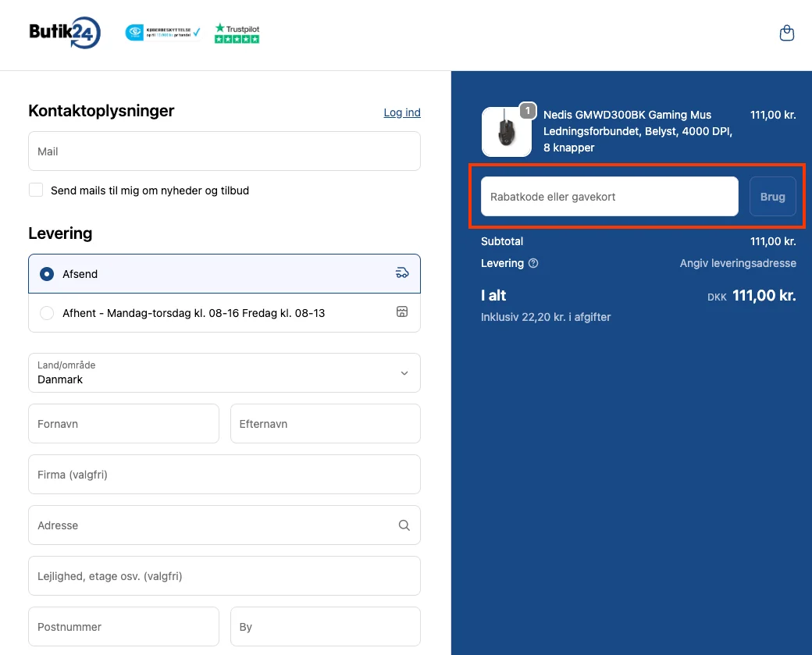Click the Nedis gaming mouse thumbnail
Image resolution: width=812 pixels, height=655 pixels.
tap(507, 131)
